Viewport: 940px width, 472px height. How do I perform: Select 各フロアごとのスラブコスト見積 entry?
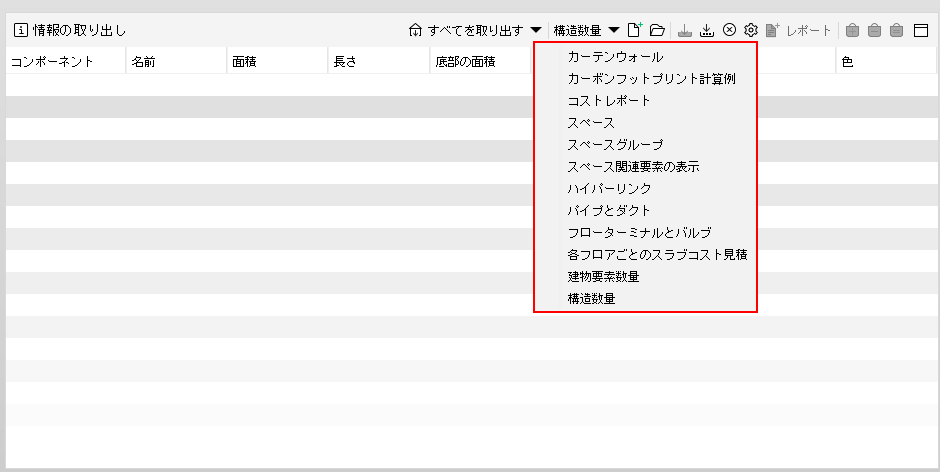click(x=645, y=254)
